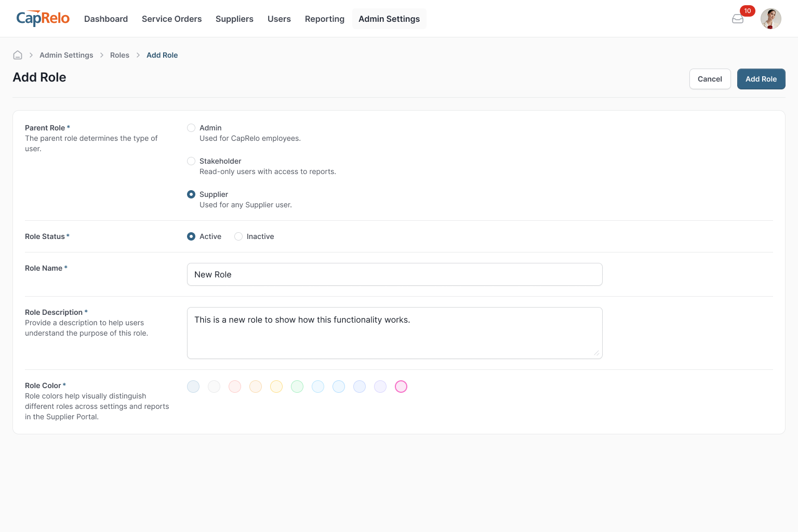Open the Service Orders menu
This screenshot has height=532, width=798.
click(x=171, y=19)
